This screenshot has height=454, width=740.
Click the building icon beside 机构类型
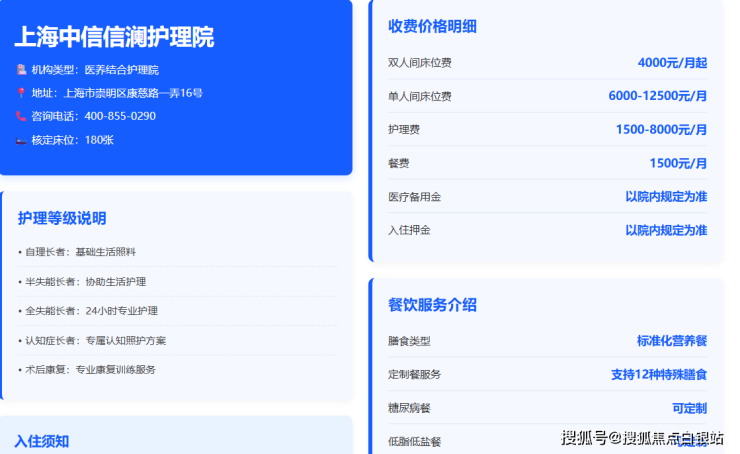[x=21, y=70]
